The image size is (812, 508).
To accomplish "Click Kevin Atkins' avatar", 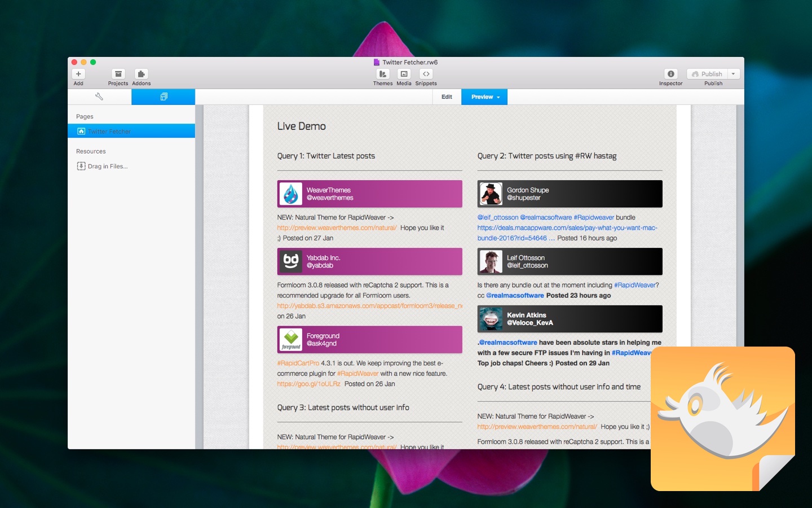I will [491, 319].
